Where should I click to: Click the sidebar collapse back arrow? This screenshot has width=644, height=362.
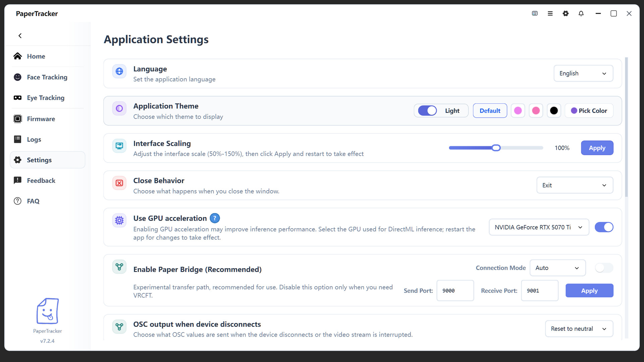[20, 36]
